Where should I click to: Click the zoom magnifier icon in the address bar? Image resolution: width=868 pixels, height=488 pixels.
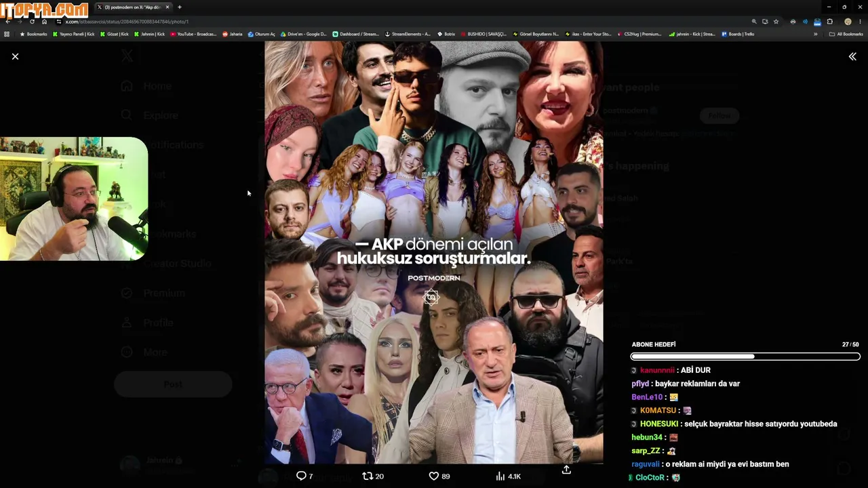coord(754,22)
